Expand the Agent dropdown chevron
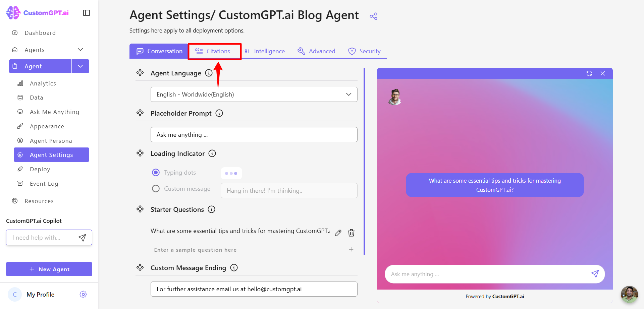644x309 pixels. 80,66
